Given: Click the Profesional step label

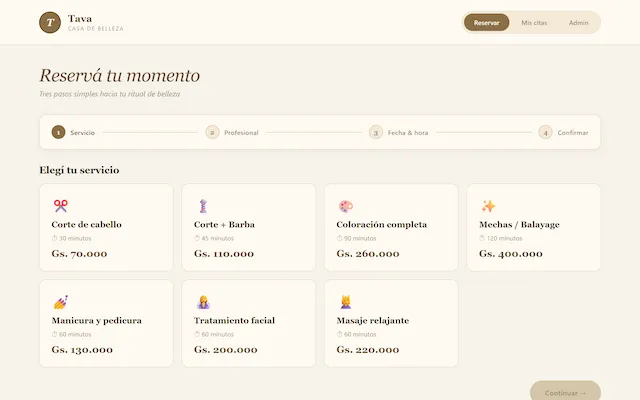Looking at the screenshot, I should click(241, 133).
